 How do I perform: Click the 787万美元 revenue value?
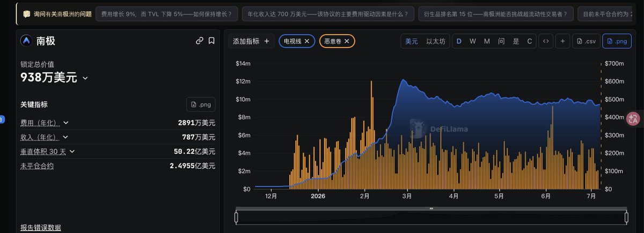point(199,137)
